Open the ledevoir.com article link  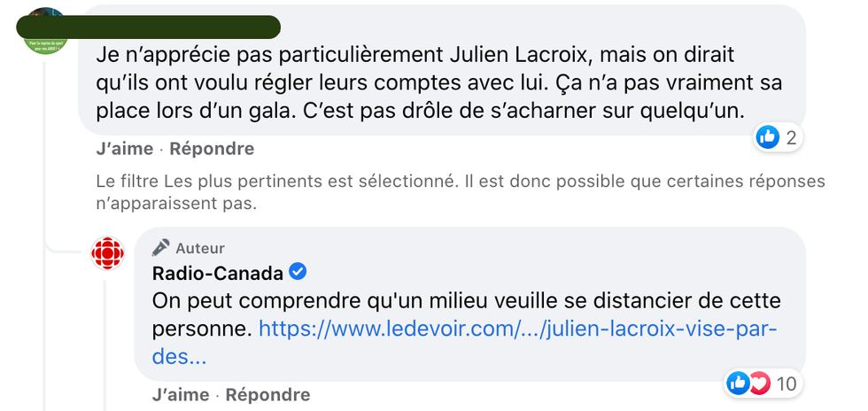click(x=517, y=330)
